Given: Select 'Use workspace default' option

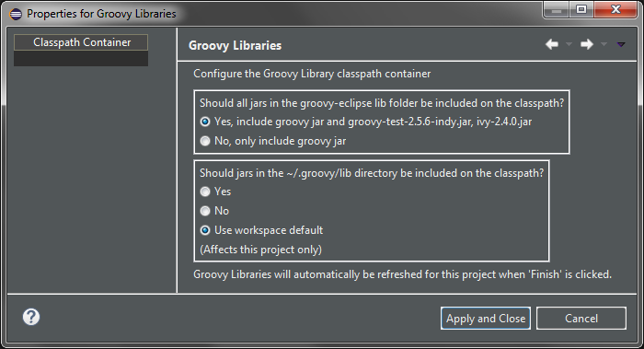Looking at the screenshot, I should [x=261, y=230].
